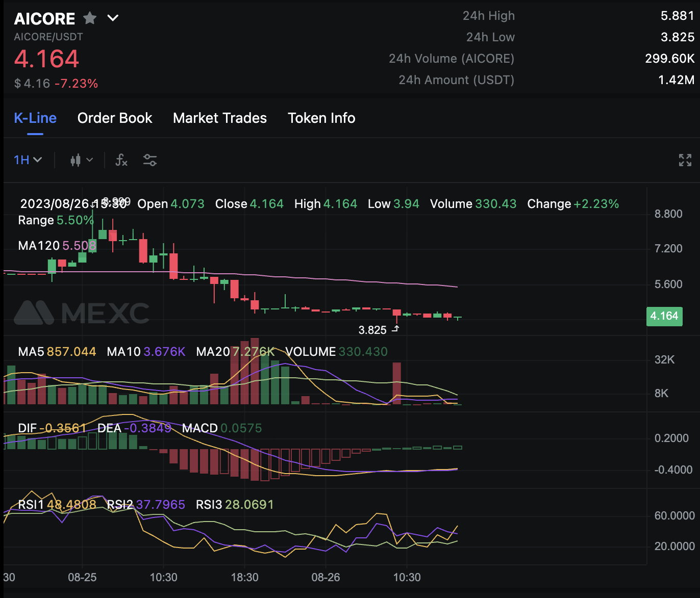Click the 08-26 date axis label
700x598 pixels.
(x=326, y=578)
